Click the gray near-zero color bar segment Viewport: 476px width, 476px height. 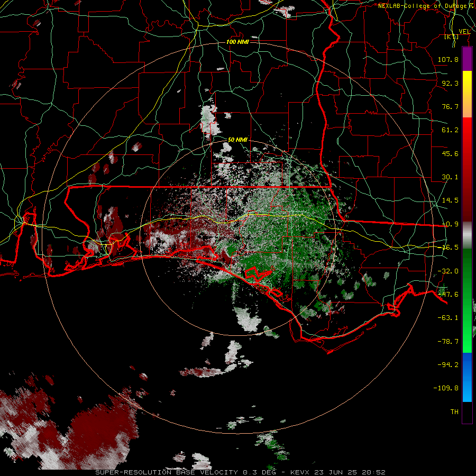467,235
